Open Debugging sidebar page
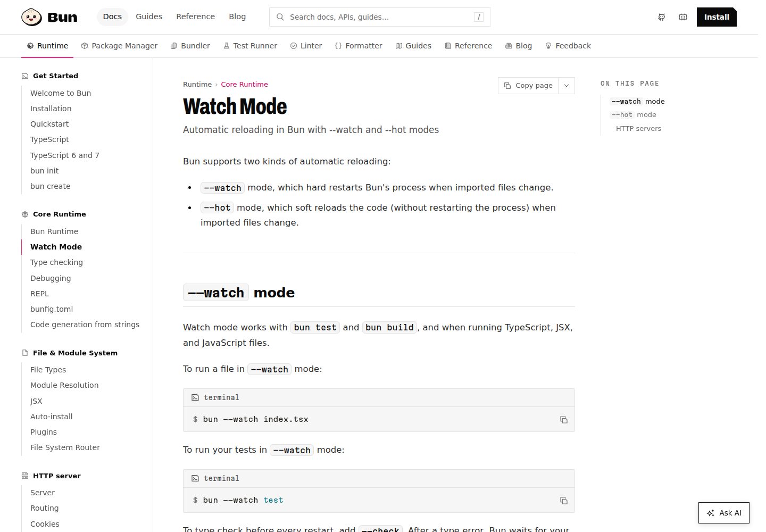 click(51, 278)
